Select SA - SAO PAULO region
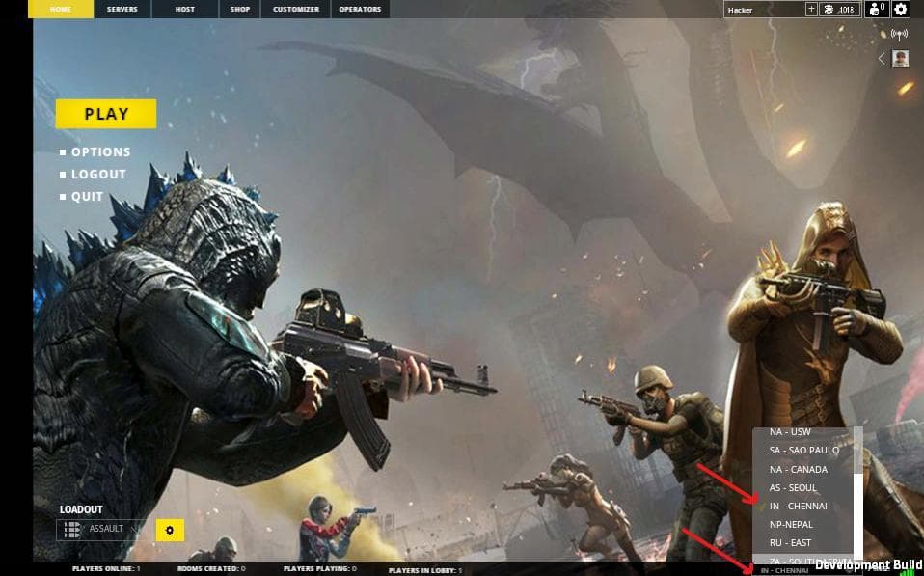The width and height of the screenshot is (924, 576). (803, 451)
